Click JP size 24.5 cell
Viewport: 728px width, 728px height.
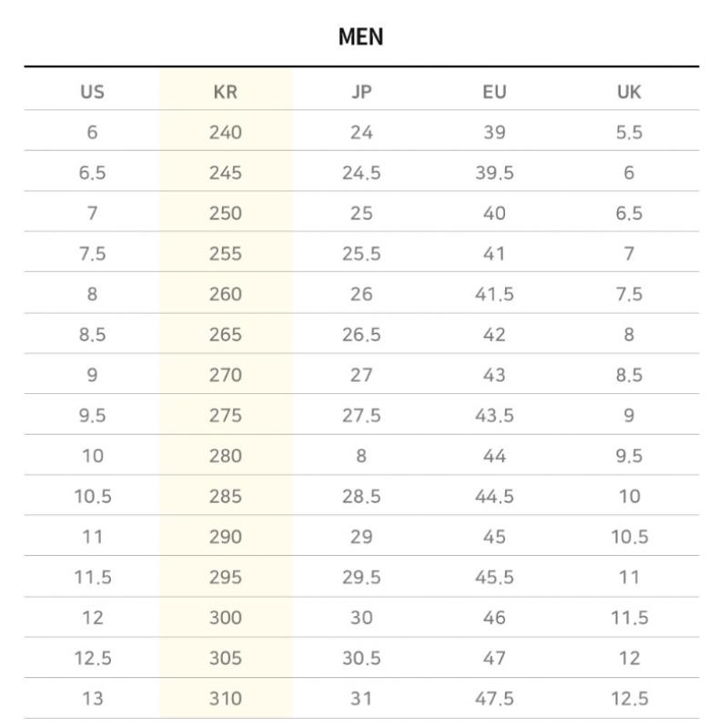(361, 173)
